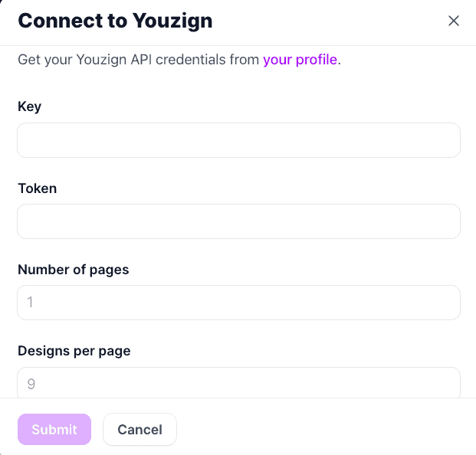Place the cursor in the API Key box
This screenshot has height=455, width=476.
(x=238, y=140)
